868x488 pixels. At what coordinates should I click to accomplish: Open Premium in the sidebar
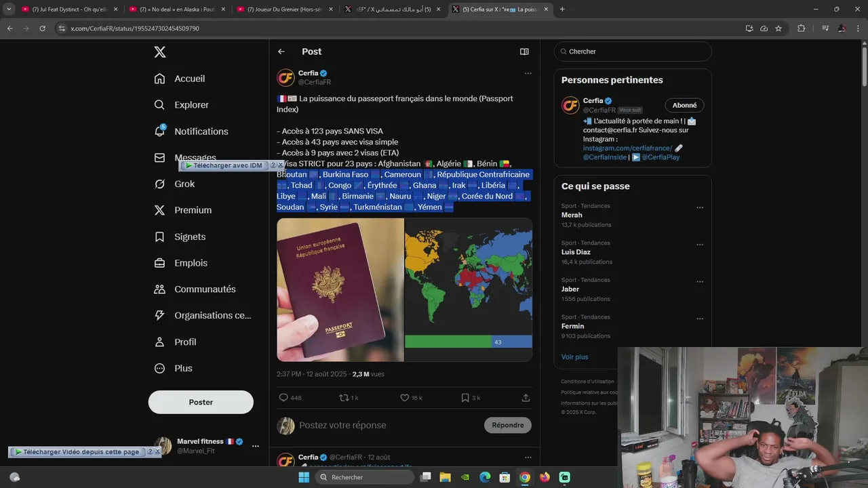coord(183,210)
